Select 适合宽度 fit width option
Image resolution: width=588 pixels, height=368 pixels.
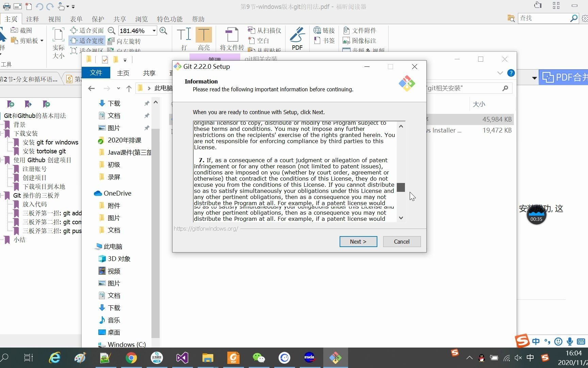(x=87, y=41)
